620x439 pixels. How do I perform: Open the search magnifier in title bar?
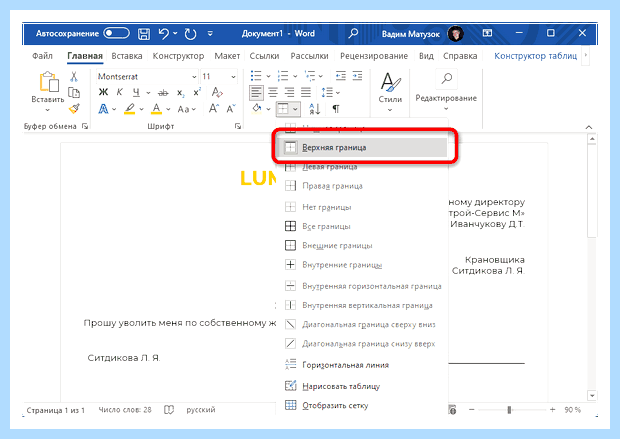[x=353, y=33]
